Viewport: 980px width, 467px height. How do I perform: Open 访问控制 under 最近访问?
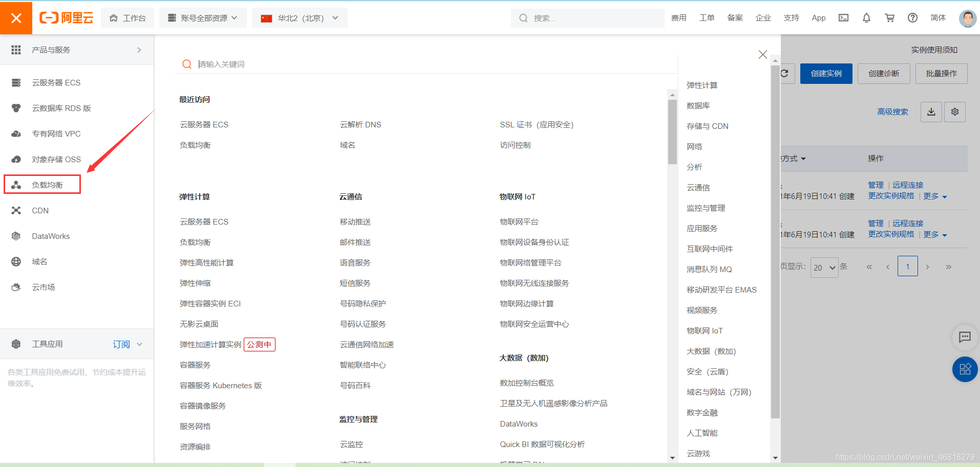[x=515, y=145]
